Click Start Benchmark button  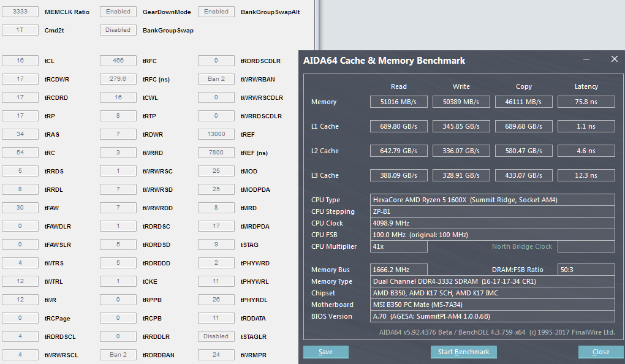tap(464, 352)
